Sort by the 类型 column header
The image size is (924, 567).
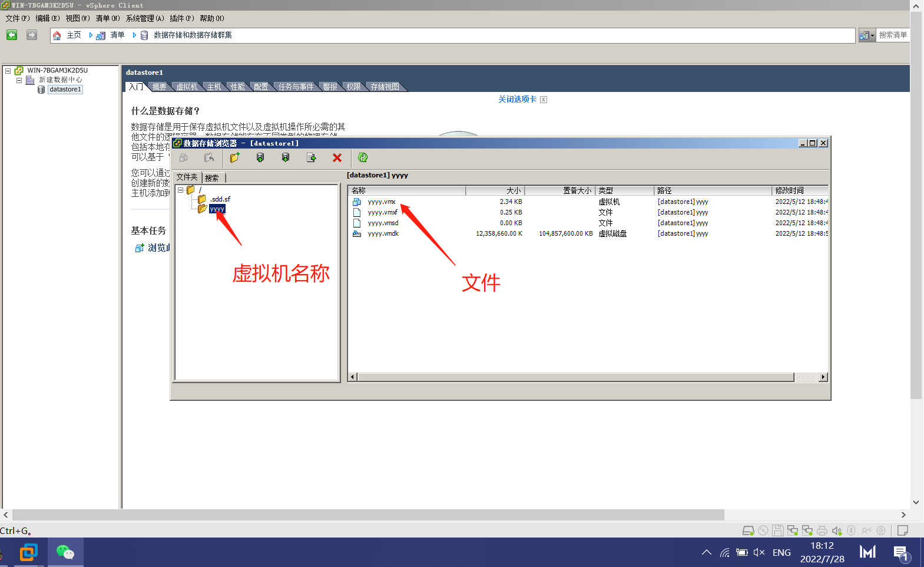pos(625,190)
